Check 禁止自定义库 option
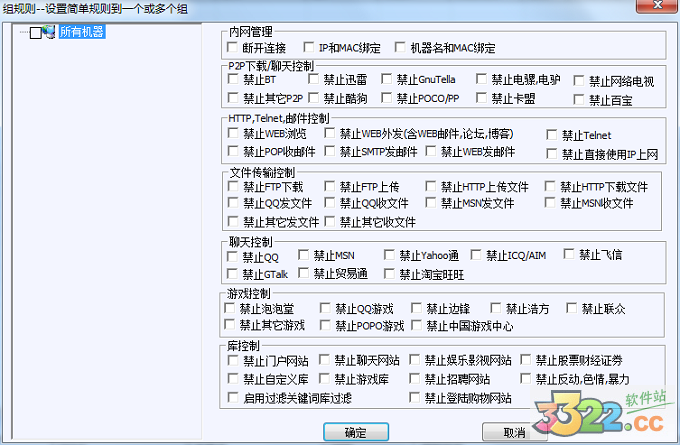This screenshot has width=680, height=445. [233, 379]
